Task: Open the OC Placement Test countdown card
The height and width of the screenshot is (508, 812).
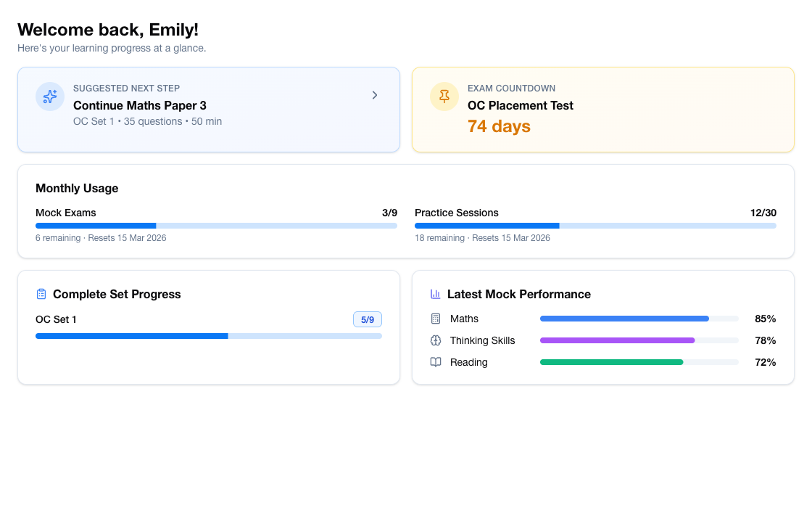Action: 602,109
